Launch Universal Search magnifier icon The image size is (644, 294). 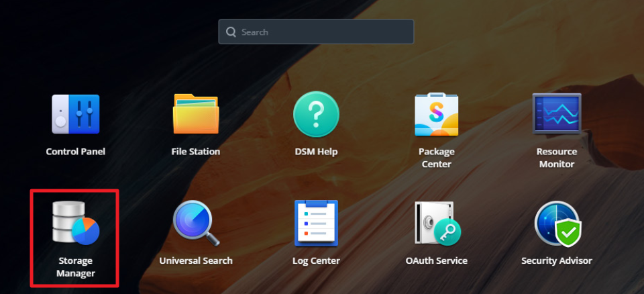point(196,223)
